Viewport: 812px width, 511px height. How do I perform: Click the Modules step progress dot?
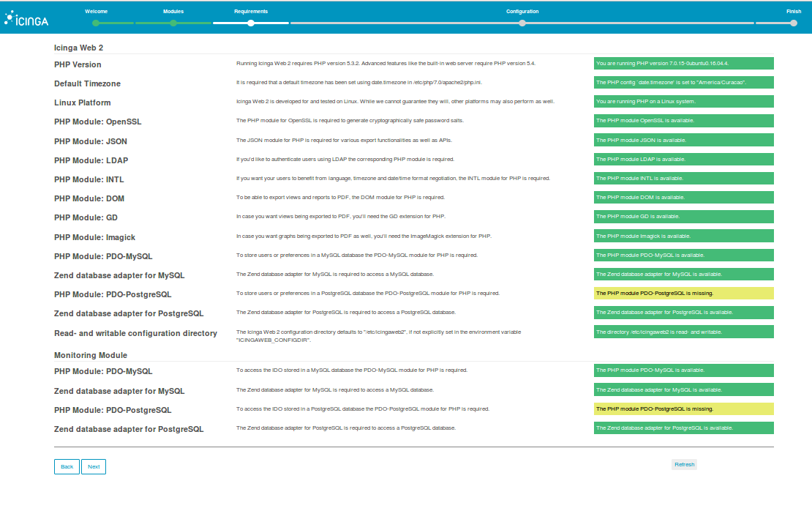[x=173, y=23]
